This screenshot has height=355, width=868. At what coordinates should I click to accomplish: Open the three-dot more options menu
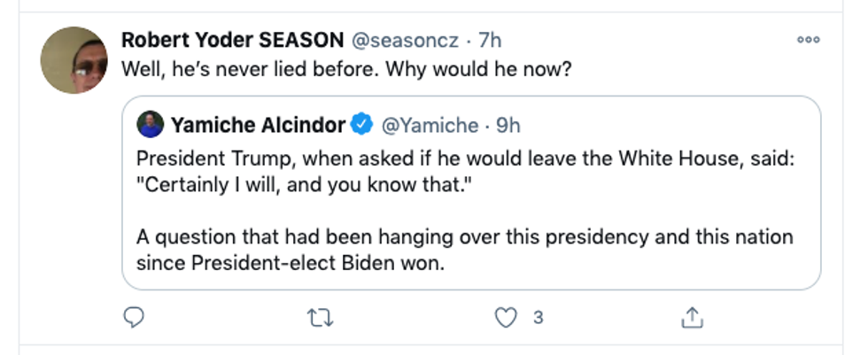point(808,40)
